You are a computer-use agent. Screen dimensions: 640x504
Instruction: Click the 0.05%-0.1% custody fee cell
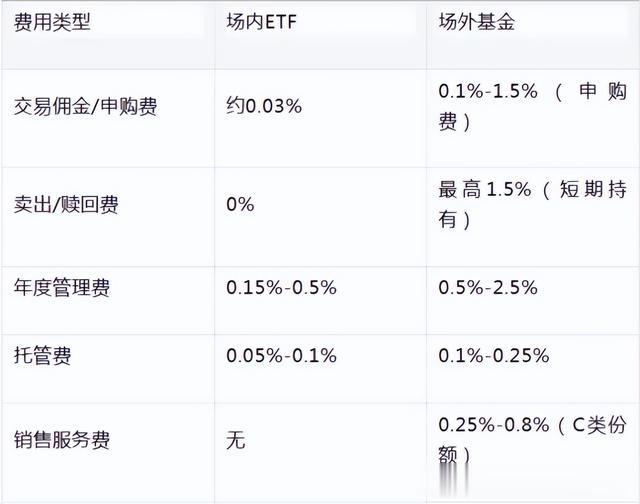[282, 356]
